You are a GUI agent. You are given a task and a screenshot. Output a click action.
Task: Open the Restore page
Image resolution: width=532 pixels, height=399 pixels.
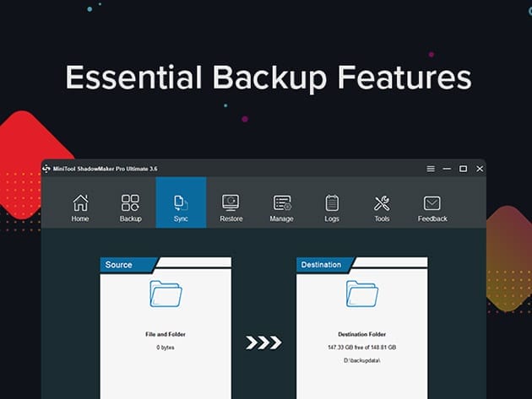pos(231,208)
